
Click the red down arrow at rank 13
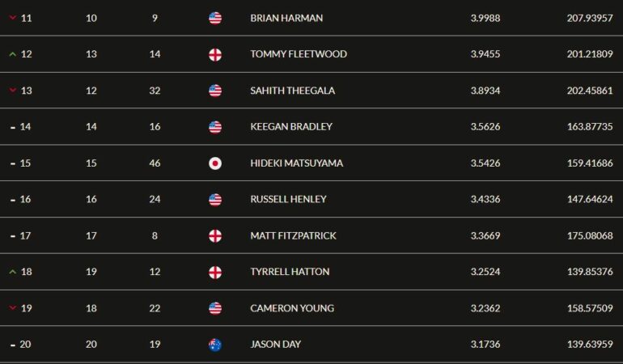[13, 91]
